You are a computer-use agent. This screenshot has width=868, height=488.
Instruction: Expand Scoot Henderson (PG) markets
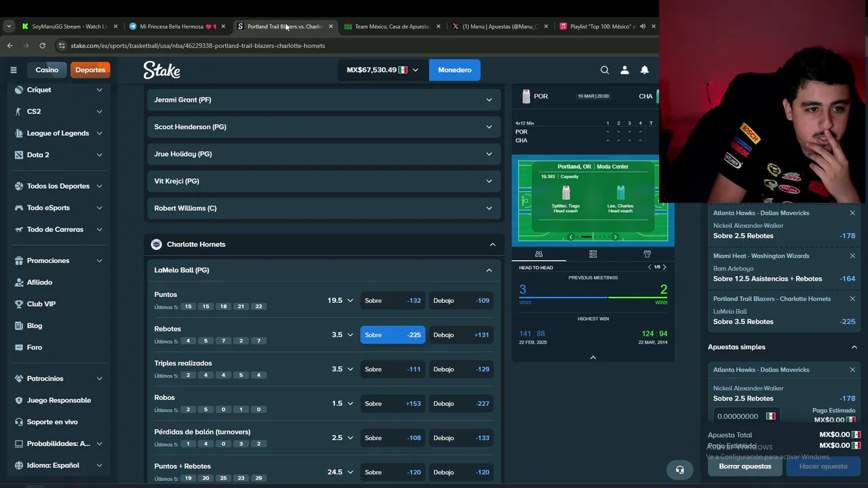coord(323,127)
